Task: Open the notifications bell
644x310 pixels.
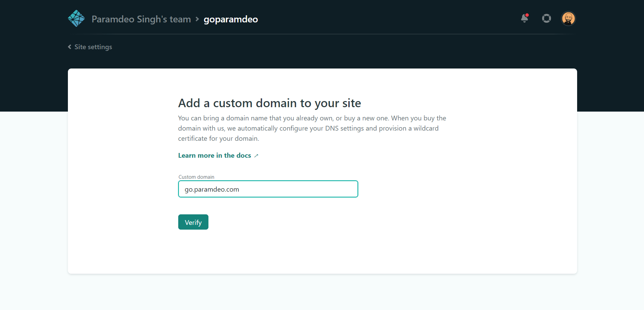Action: point(525,18)
